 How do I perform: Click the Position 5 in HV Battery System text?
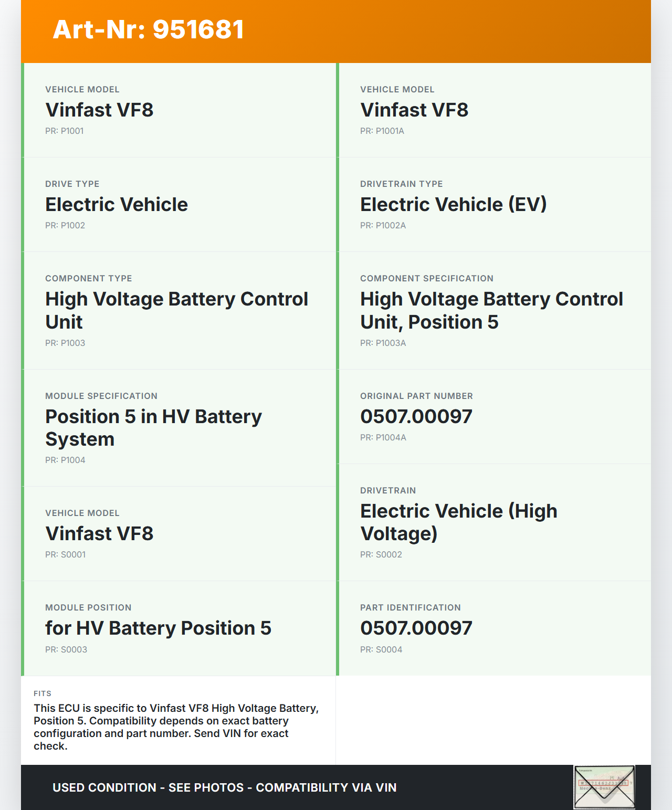click(153, 428)
